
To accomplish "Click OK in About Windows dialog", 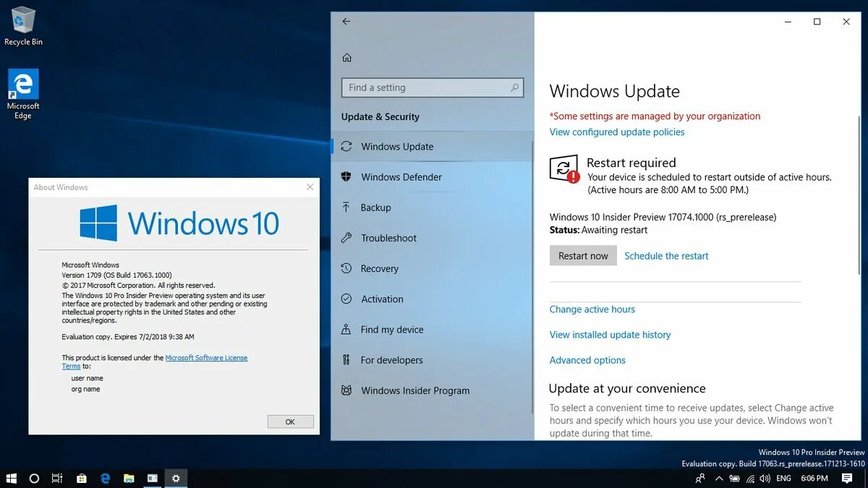I will pos(290,421).
